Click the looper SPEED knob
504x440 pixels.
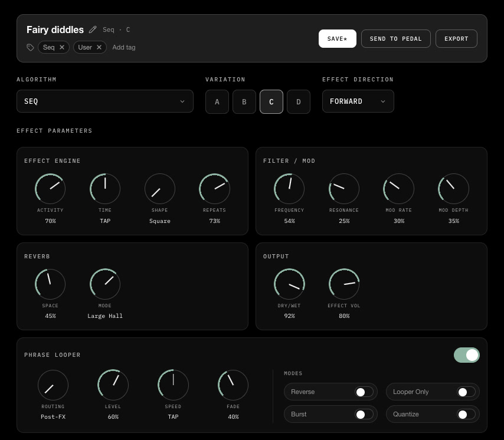click(173, 385)
